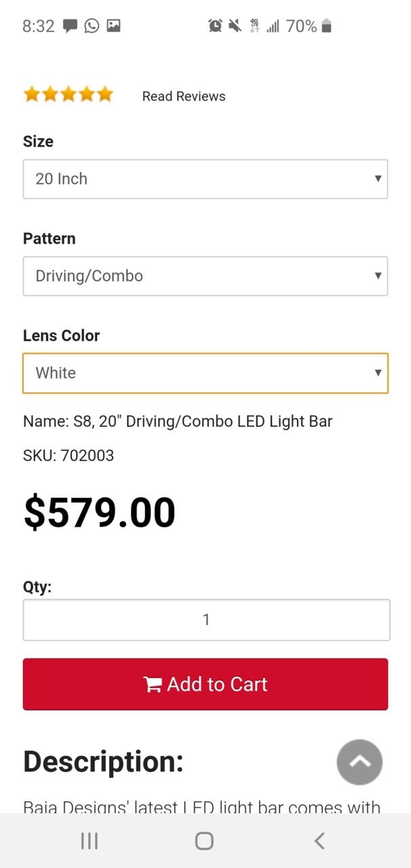Expand the Pattern dropdown showing Driving/Combo
411x868 pixels.
[206, 276]
